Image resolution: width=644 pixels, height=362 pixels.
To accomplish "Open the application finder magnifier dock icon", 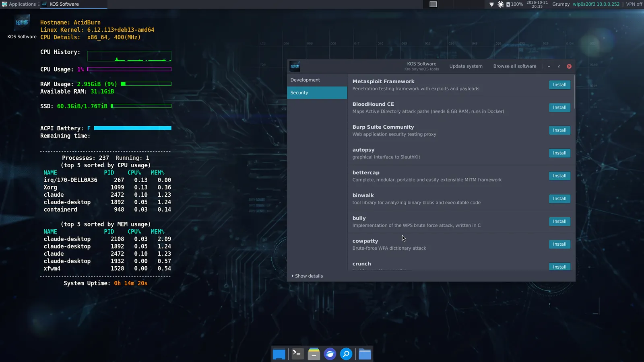I will pos(346,354).
